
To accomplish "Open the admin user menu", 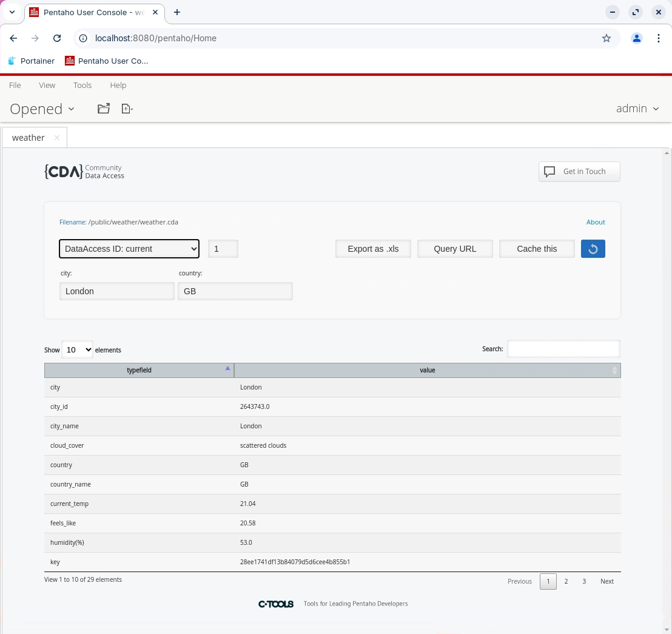I will coord(637,109).
